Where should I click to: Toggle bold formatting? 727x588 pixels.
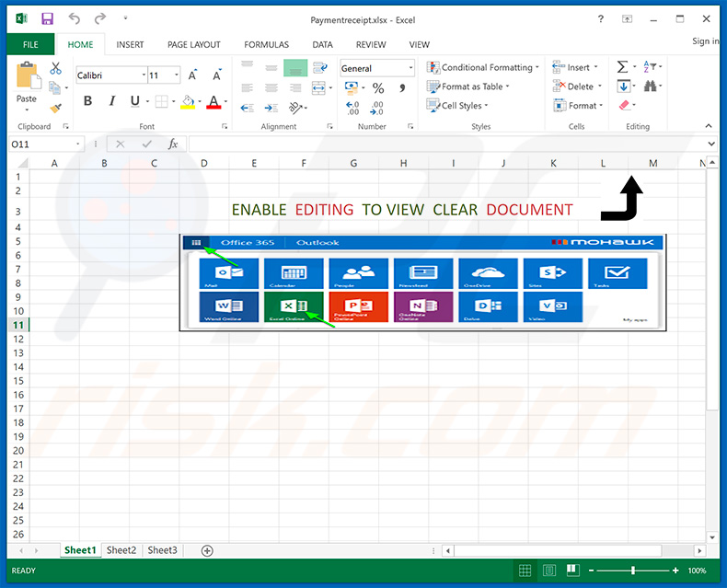point(87,101)
